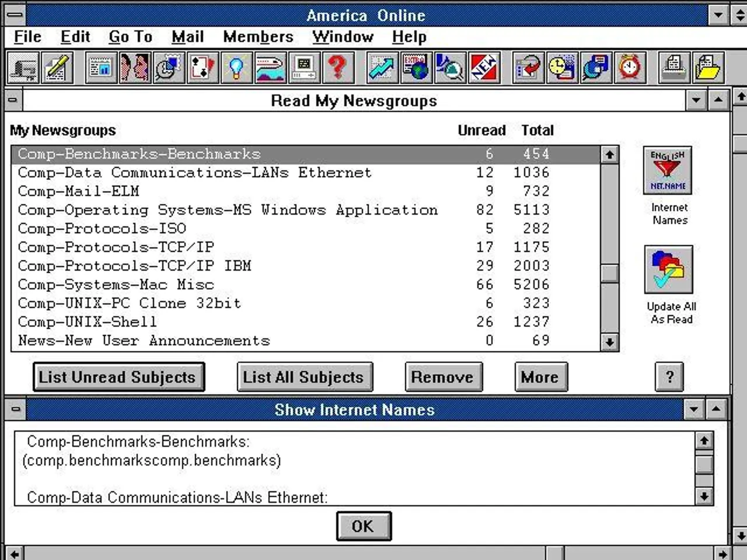Click List All Subjects button
This screenshot has width=747, height=560.
(x=304, y=377)
